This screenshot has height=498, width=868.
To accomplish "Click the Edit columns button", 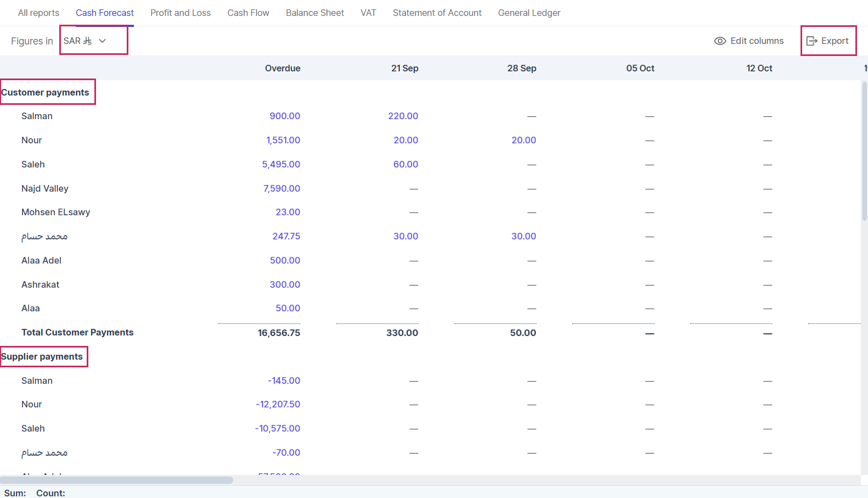I will [x=749, y=41].
